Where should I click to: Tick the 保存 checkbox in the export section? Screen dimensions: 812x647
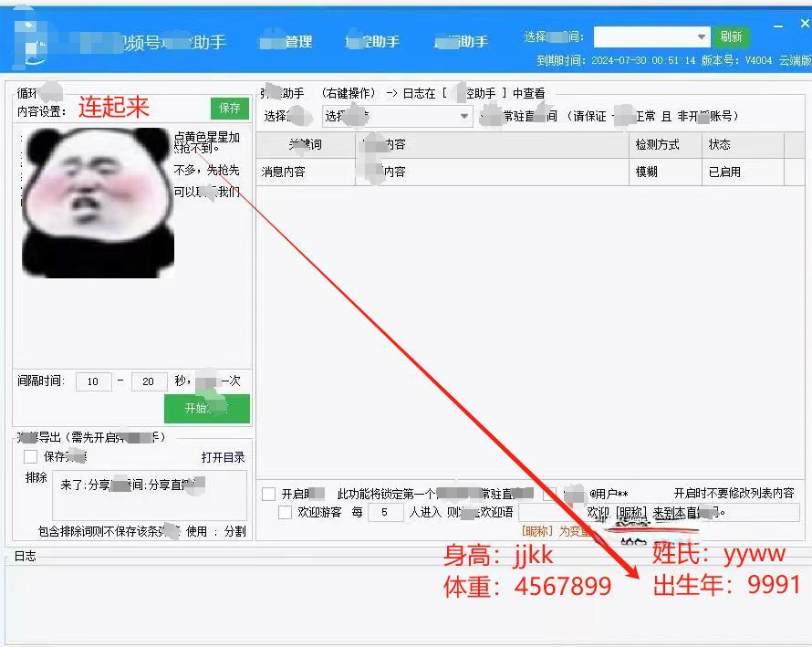31,456
